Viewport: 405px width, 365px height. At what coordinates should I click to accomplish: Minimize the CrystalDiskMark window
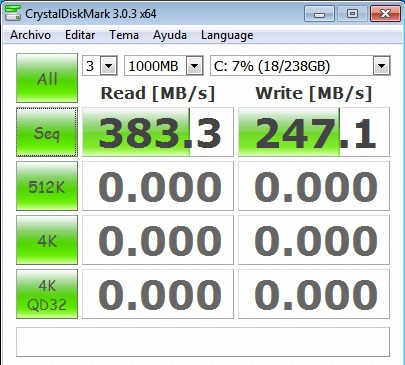click(319, 14)
